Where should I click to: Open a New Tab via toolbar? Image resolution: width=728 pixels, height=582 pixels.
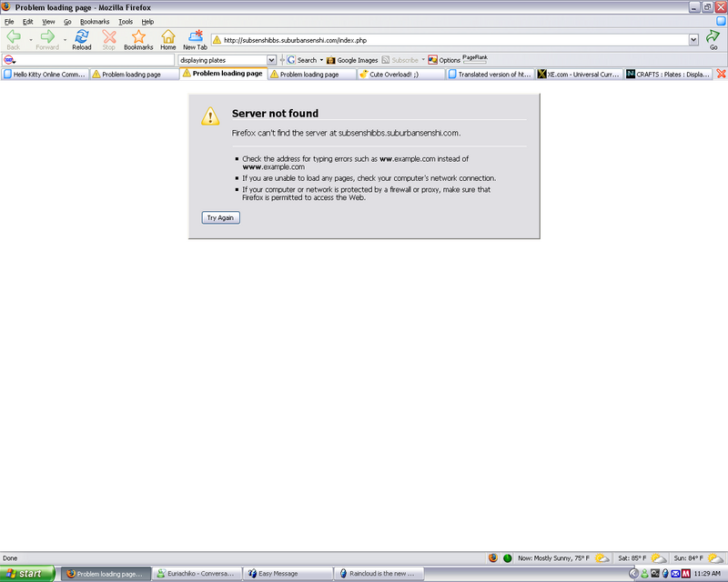pos(195,40)
